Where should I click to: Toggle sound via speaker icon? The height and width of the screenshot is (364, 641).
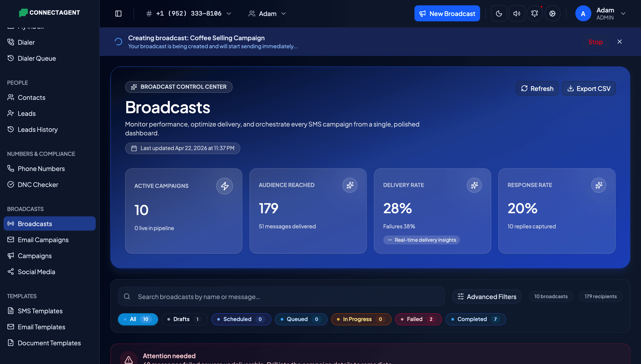(x=517, y=14)
